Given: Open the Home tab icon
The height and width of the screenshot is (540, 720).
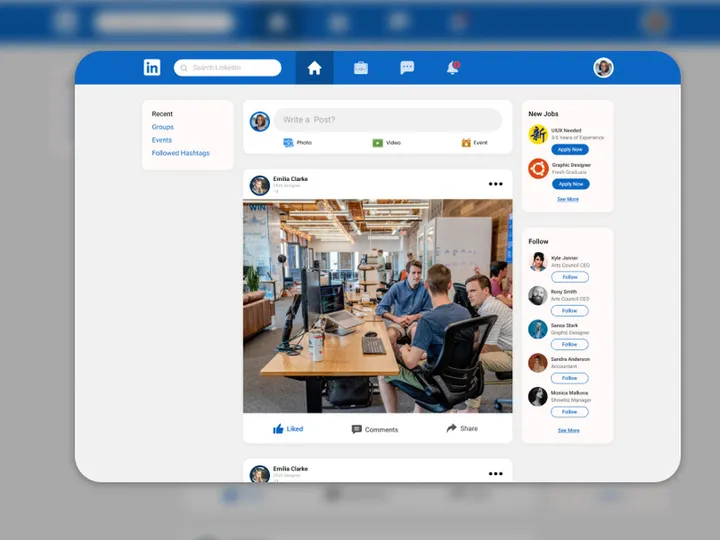Looking at the screenshot, I should click(315, 68).
